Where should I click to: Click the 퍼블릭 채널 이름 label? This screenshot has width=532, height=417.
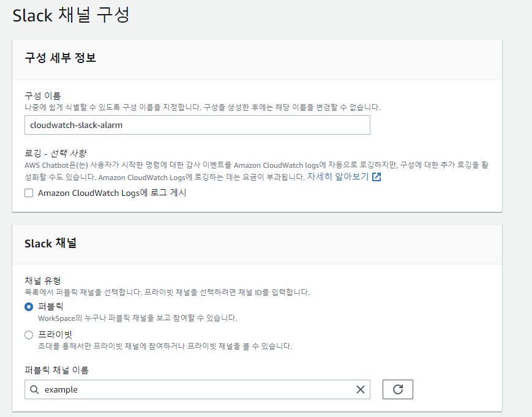pyautogui.click(x=57, y=370)
